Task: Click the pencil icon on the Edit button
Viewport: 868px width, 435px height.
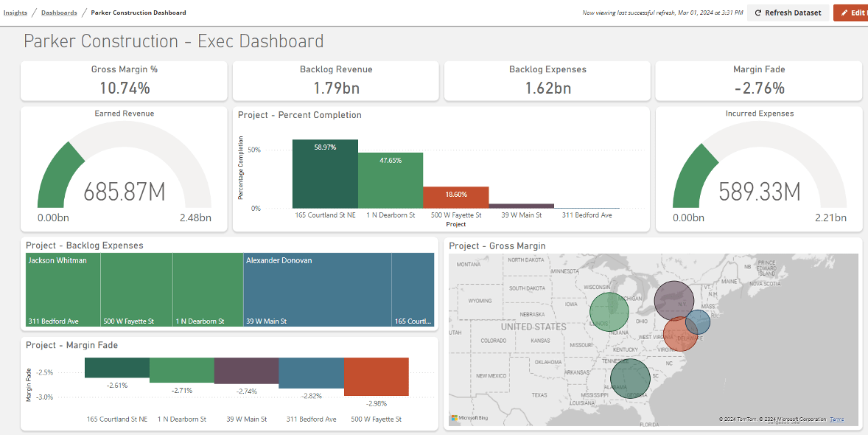Action: 844,13
